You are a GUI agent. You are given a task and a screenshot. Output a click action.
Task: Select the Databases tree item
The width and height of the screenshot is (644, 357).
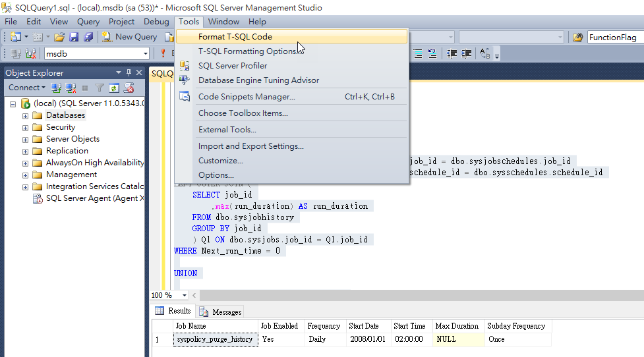(x=65, y=115)
